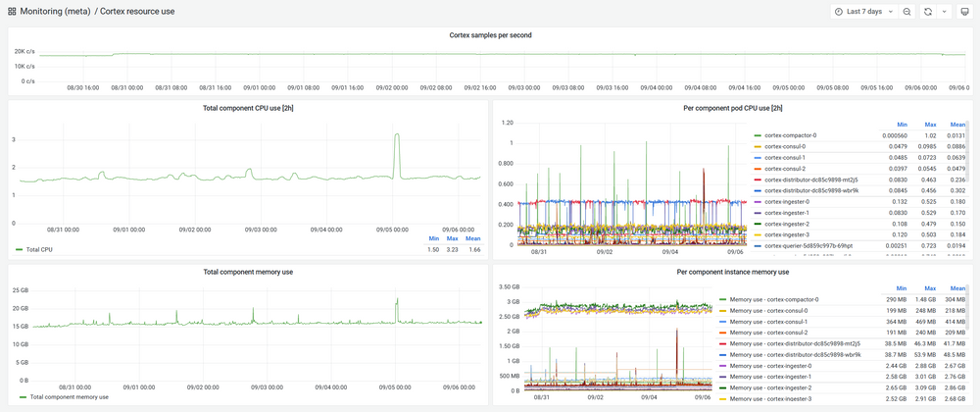Open the Cortex samples per second panel menu

tap(490, 35)
